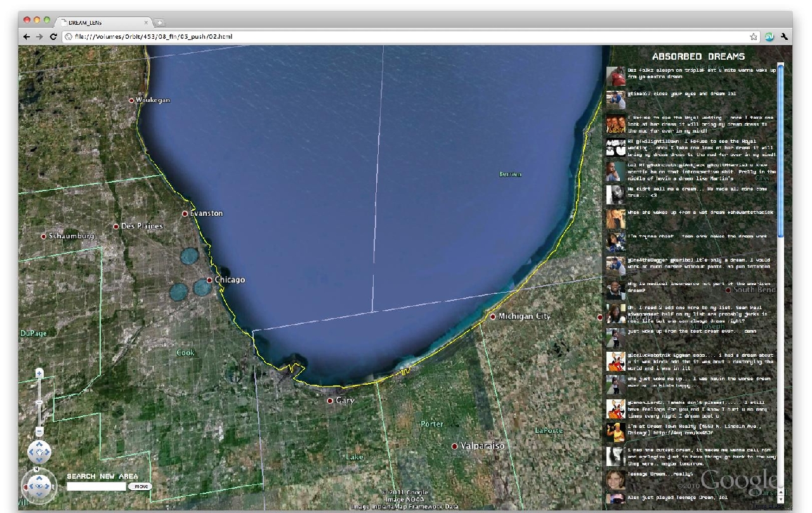812x513 pixels.
Task: Click the 'she just woke me up' tweet text
Action: coord(699,382)
